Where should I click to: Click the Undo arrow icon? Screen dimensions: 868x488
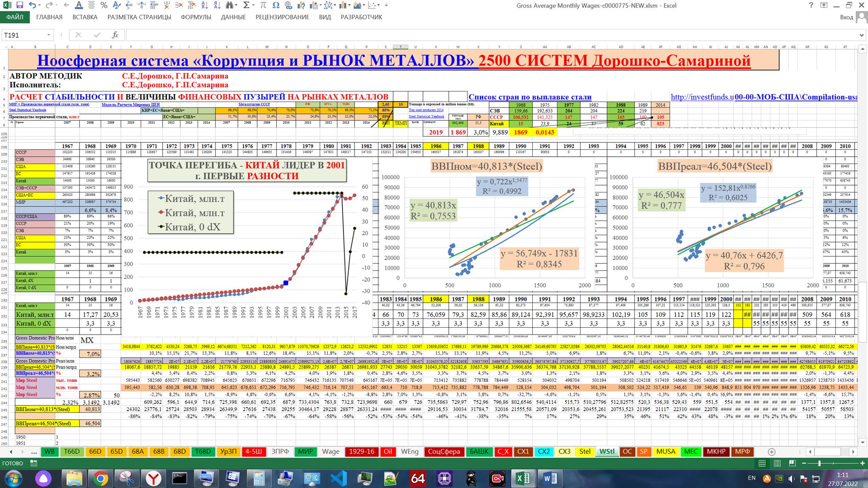click(x=32, y=6)
